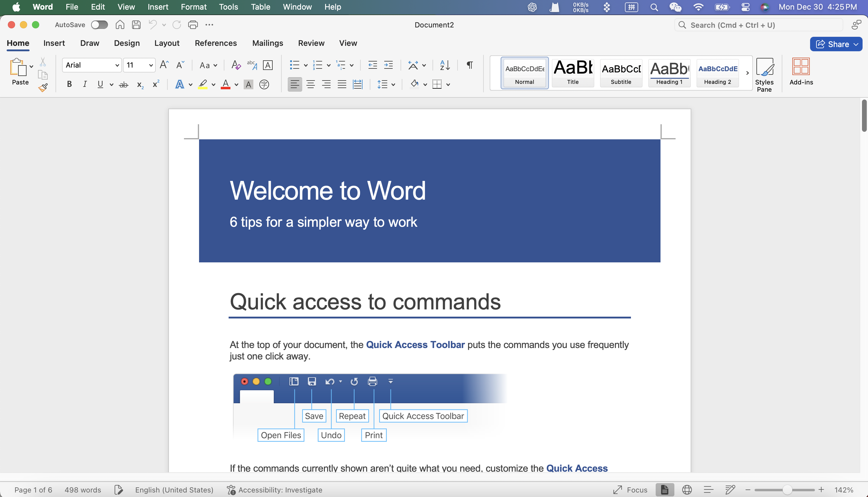Apply the red font color
The width and height of the screenshot is (868, 497).
pyautogui.click(x=225, y=84)
